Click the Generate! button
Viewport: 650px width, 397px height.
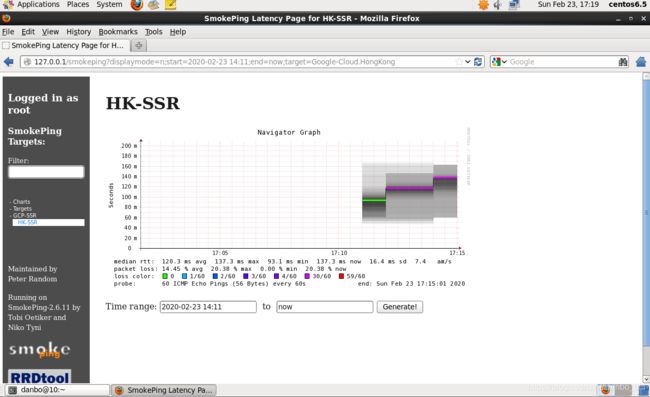[x=400, y=307]
